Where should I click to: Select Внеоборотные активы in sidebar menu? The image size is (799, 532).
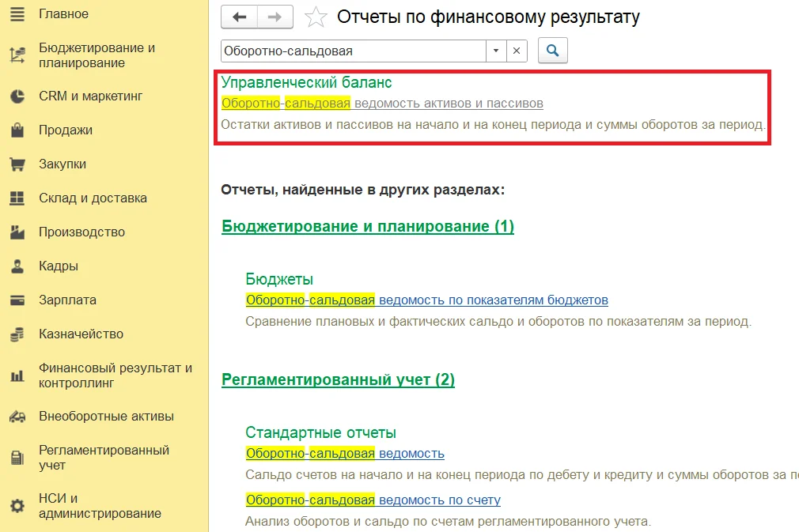[106, 417]
